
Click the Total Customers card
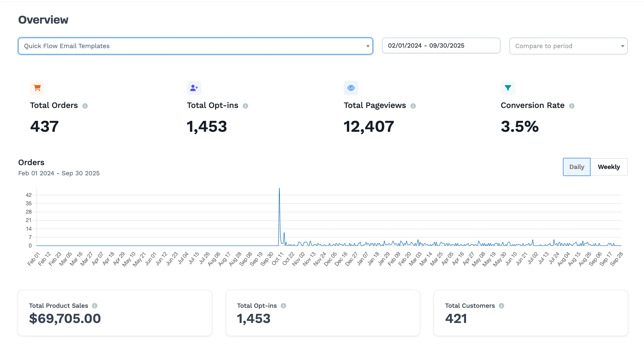pyautogui.click(x=531, y=313)
